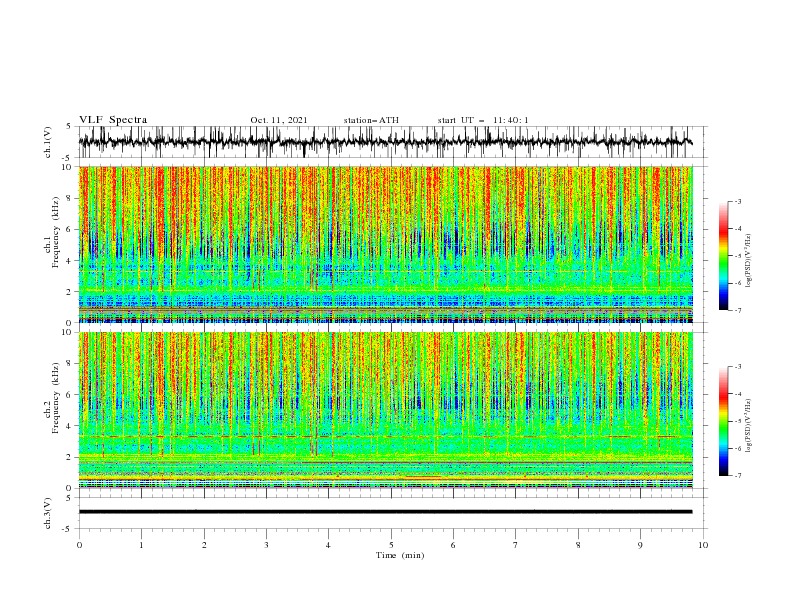The width and height of the screenshot is (792, 612).
Task: Click the "6" tick on the Time axis
Action: click(453, 545)
